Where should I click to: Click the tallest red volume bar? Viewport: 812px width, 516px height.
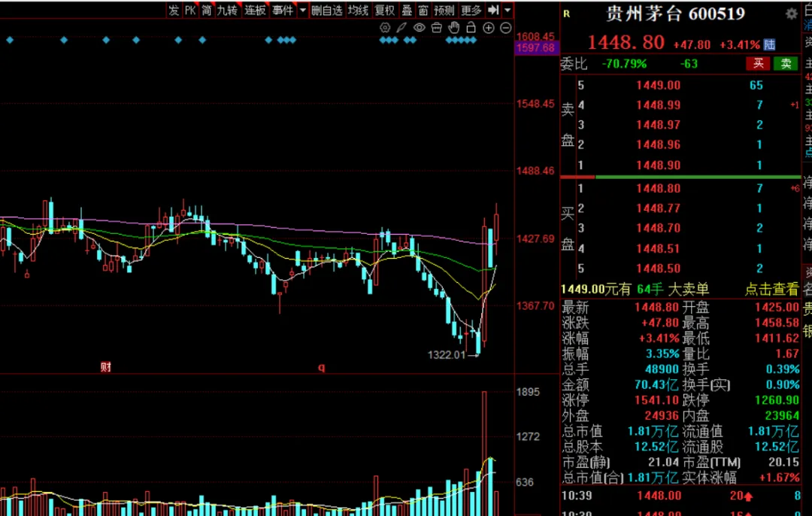[x=484, y=454]
